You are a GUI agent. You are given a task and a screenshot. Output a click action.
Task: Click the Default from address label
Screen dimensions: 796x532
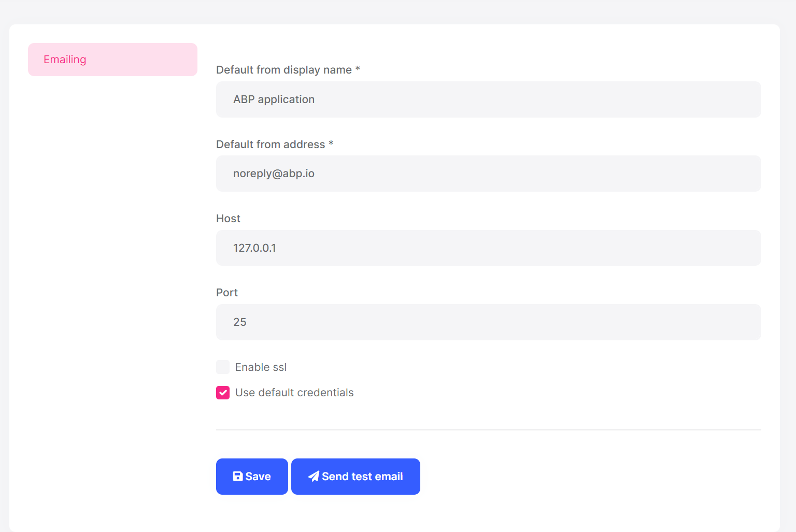click(x=275, y=144)
